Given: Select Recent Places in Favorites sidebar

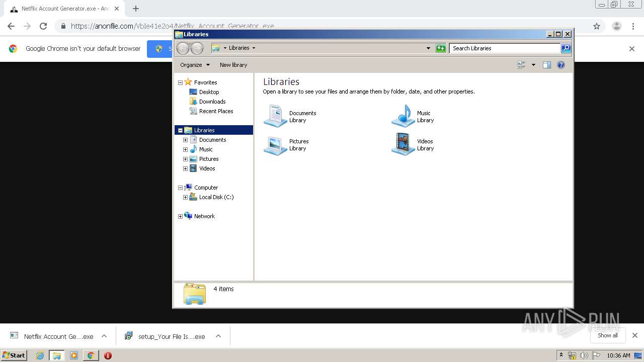Looking at the screenshot, I should click(216, 111).
